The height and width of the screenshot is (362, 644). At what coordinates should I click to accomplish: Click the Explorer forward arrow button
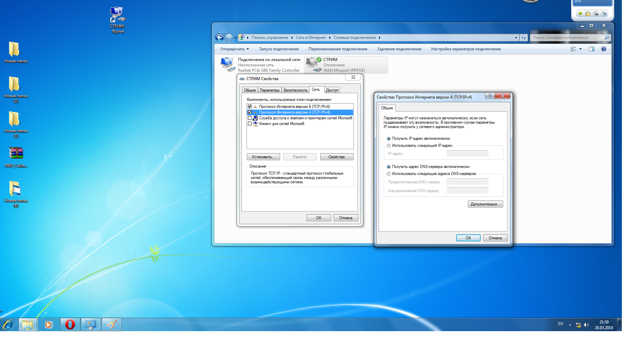click(229, 38)
